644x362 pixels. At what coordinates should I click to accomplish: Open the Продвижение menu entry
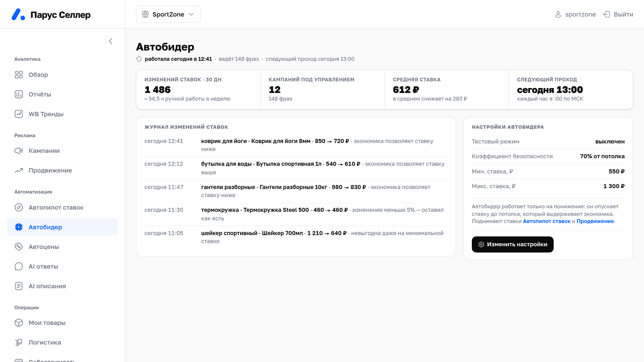click(62, 170)
